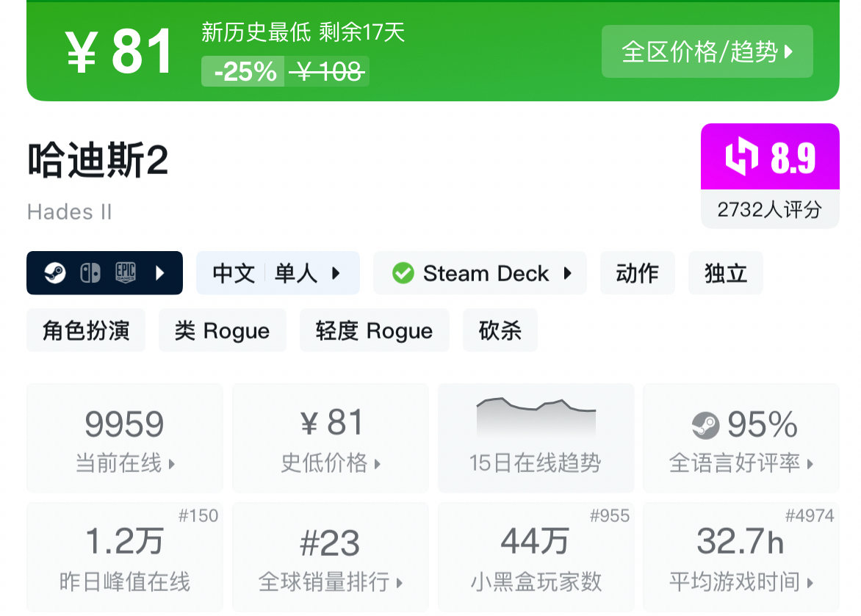Screen dimensions: 861x616
Task: Open 全球销量排行 sales ranking
Action: pos(330,557)
